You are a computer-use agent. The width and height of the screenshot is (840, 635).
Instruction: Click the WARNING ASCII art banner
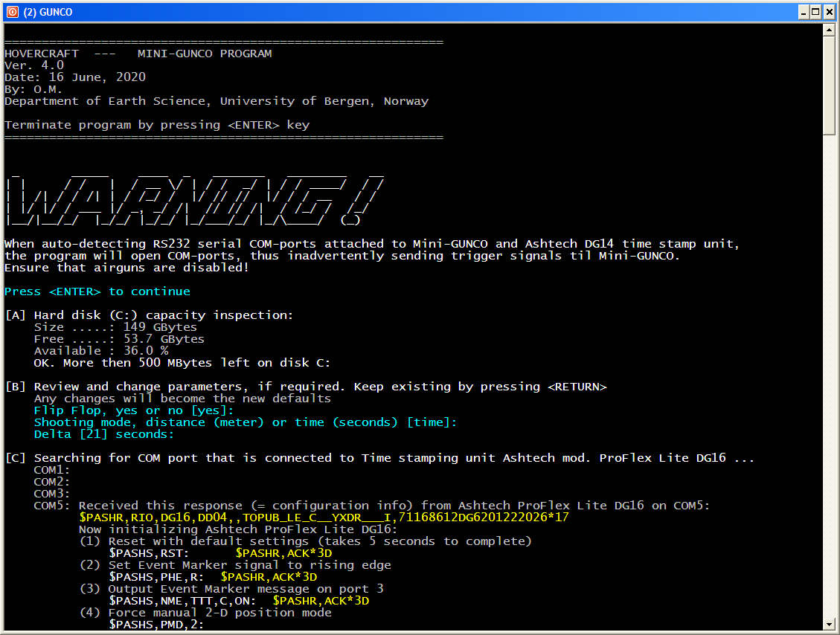pyautogui.click(x=195, y=197)
